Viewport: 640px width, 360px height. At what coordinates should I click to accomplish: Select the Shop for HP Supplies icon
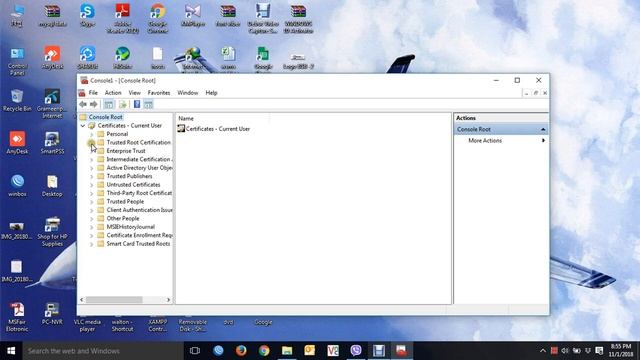point(52,231)
